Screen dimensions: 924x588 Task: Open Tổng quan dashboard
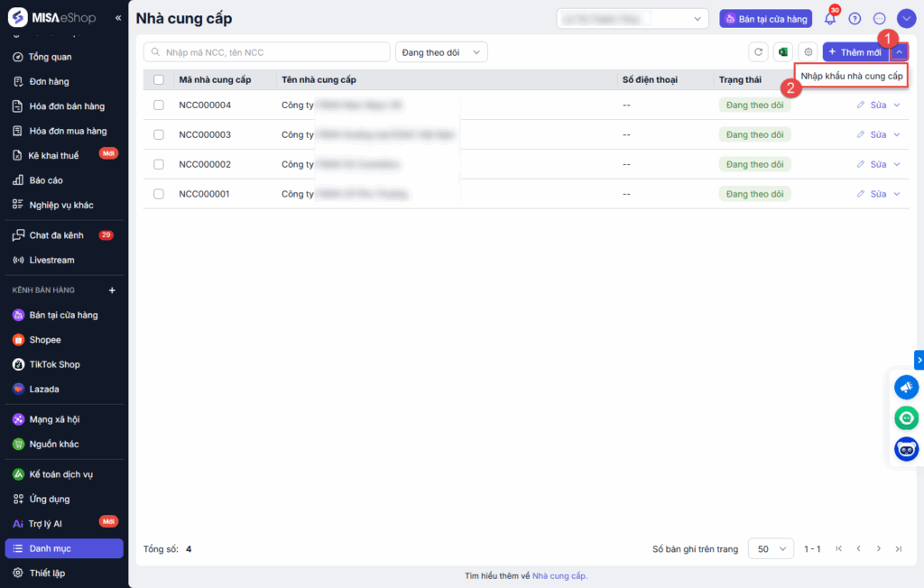51,57
